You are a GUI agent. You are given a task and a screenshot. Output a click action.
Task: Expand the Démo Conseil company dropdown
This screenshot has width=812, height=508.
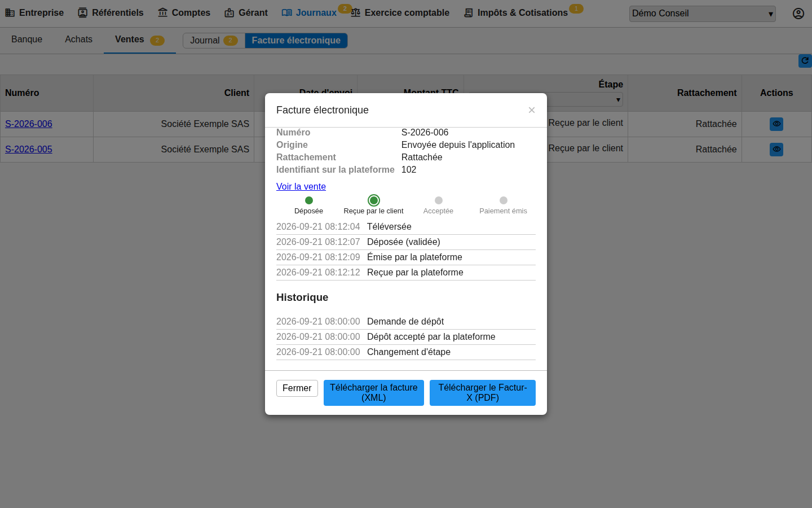(x=703, y=14)
